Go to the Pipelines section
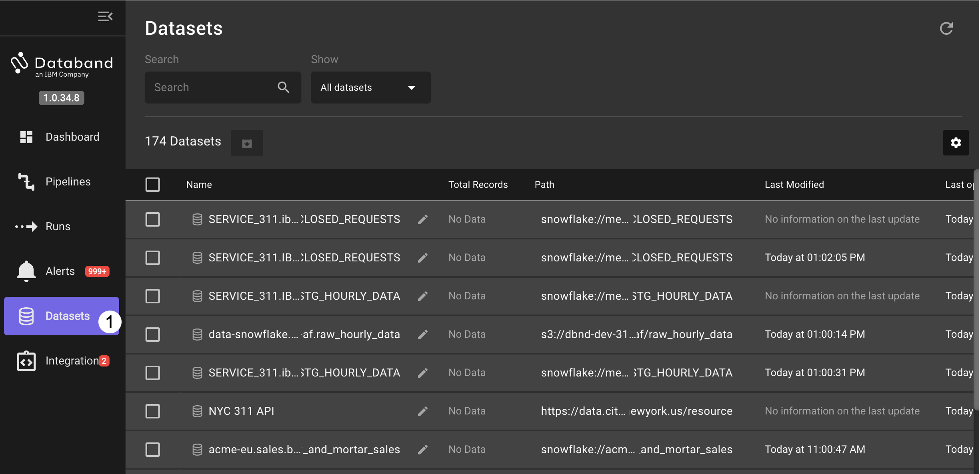The image size is (980, 474). point(68,182)
